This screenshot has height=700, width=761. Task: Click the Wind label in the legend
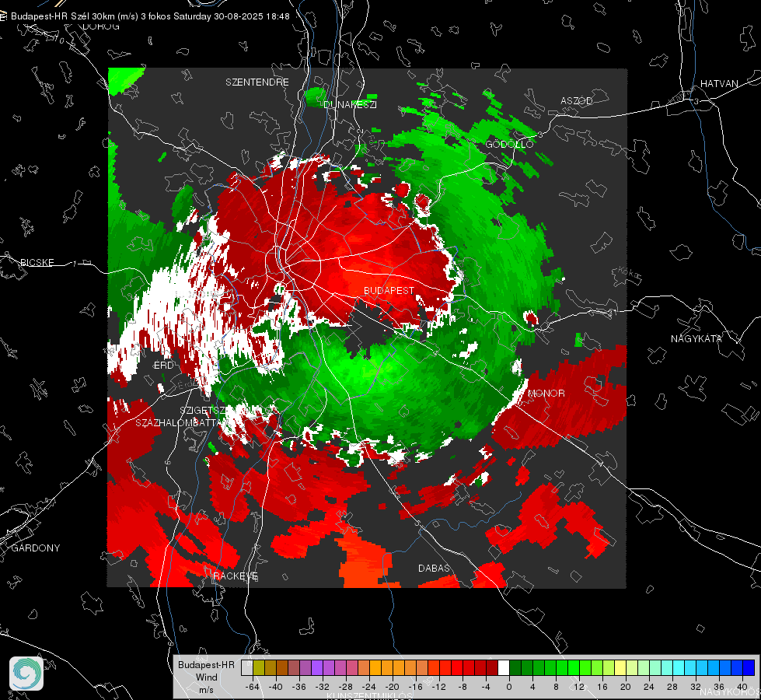(206, 677)
